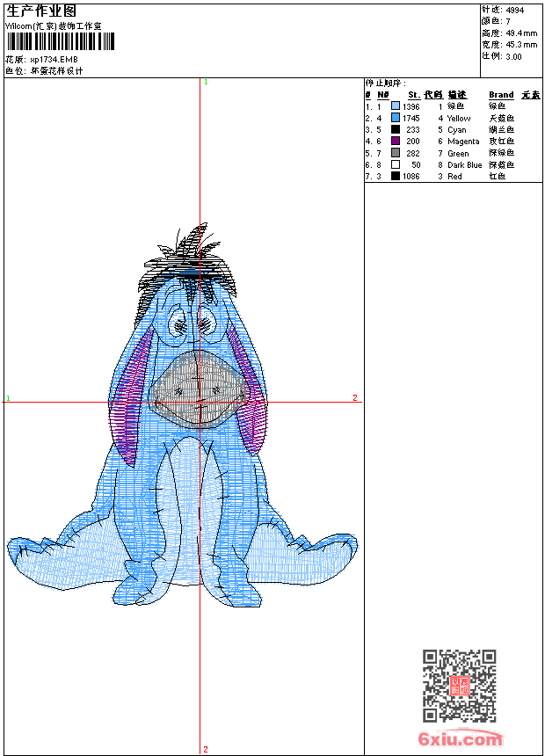
Task: Click the scale value 3.00
Action: [x=513, y=56]
